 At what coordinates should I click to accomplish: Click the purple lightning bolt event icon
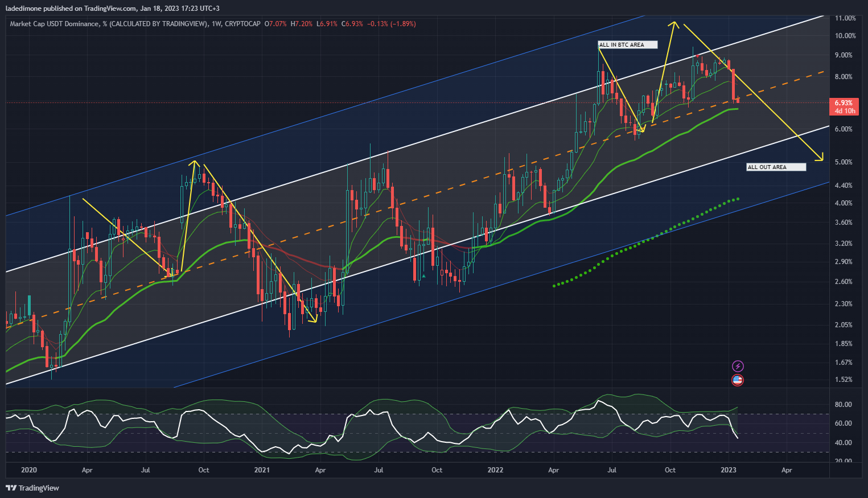coord(738,366)
